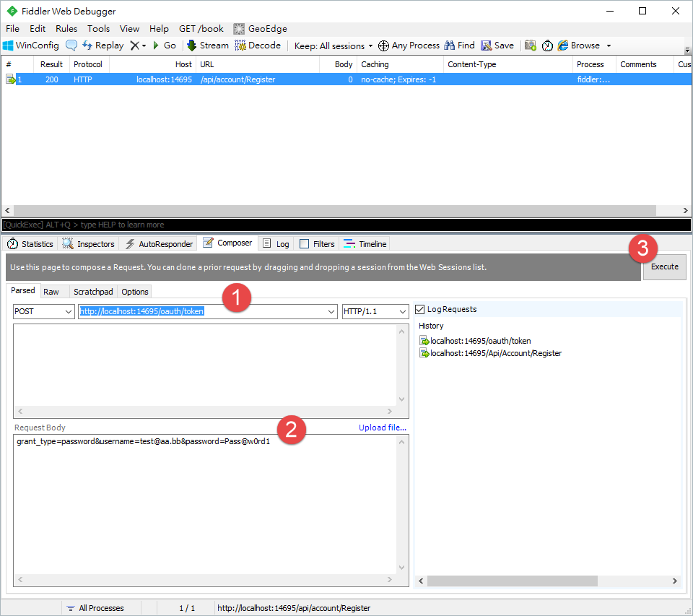Click the Upload file link
The image size is (693, 616).
(x=383, y=428)
